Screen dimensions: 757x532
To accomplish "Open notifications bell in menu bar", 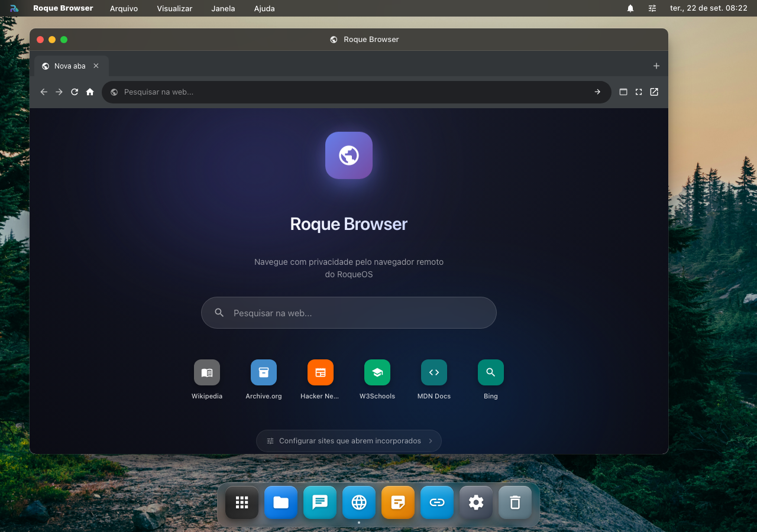I will click(x=630, y=8).
